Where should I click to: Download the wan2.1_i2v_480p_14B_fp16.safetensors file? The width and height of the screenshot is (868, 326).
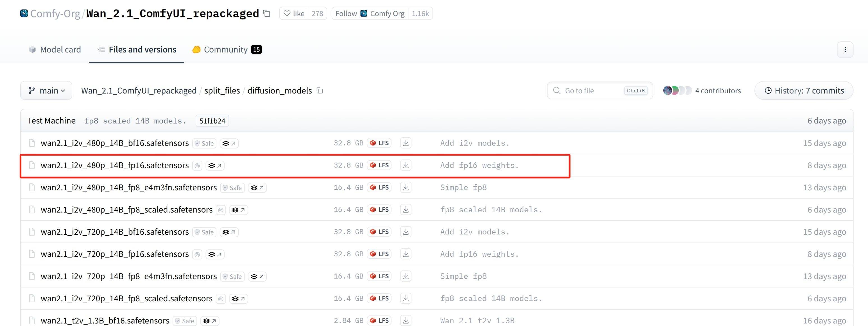pyautogui.click(x=406, y=165)
